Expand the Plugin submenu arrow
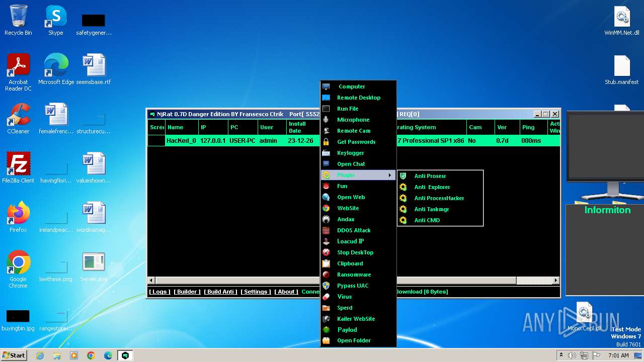Image resolution: width=644 pixels, height=362 pixels. [389, 175]
